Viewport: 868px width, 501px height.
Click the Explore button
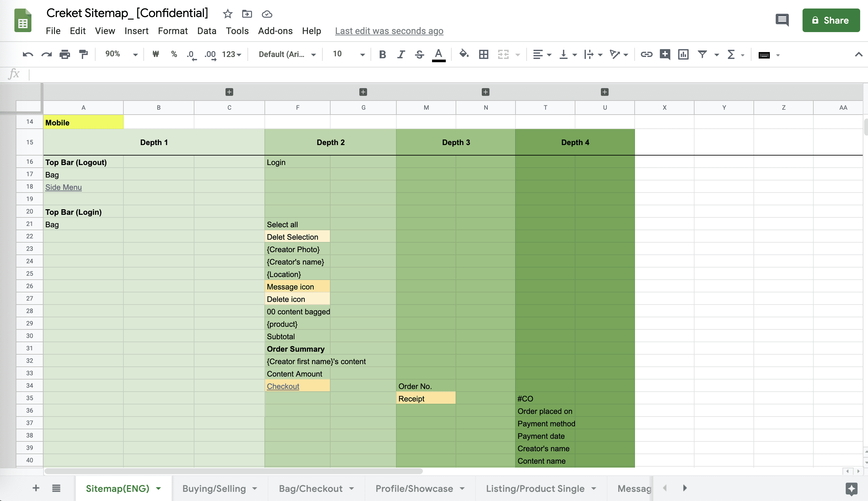coord(852,489)
